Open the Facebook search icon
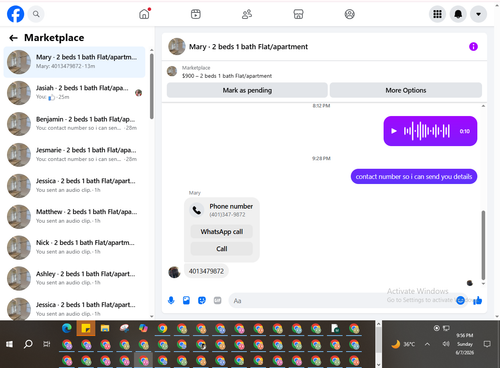 coord(36,14)
